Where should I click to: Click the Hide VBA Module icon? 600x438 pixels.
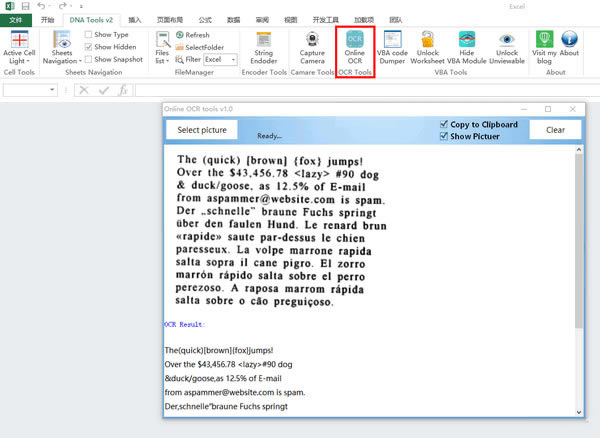(x=467, y=39)
